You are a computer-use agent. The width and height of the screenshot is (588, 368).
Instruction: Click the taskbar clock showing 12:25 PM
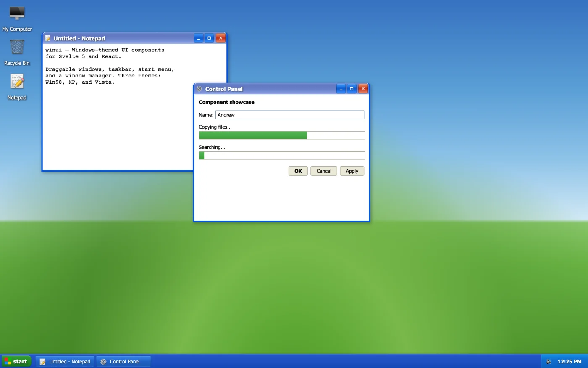click(569, 361)
